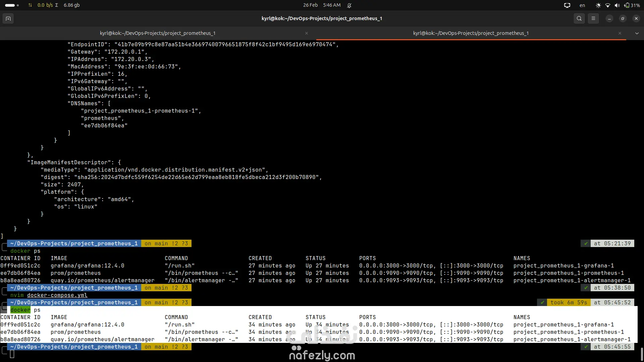Click the workspace activities indicator pill
The image size is (644, 362).
click(x=10, y=5)
